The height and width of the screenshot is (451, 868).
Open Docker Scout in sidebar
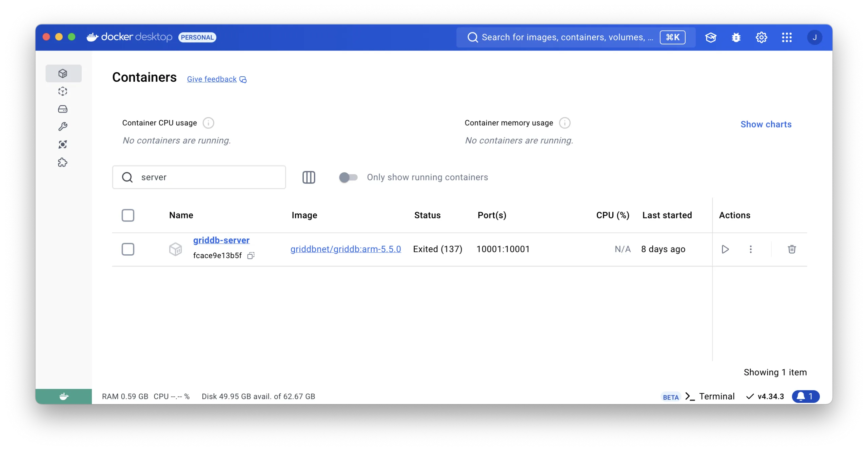(x=63, y=144)
